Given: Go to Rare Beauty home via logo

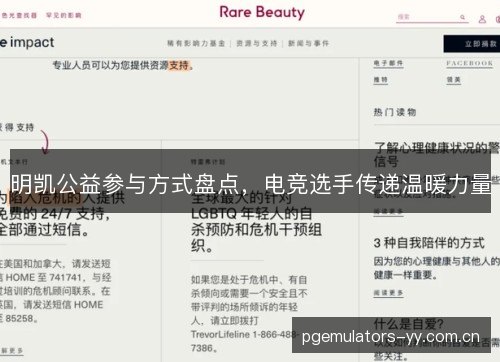Looking at the screenshot, I should pyautogui.click(x=262, y=13).
